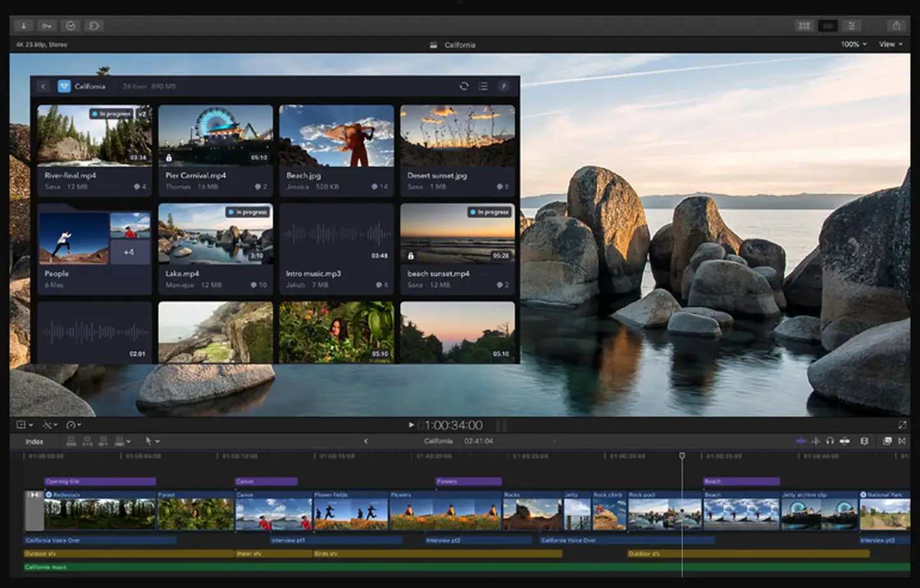920x588 pixels.
Task: Click the Share export icon
Action: (x=896, y=26)
